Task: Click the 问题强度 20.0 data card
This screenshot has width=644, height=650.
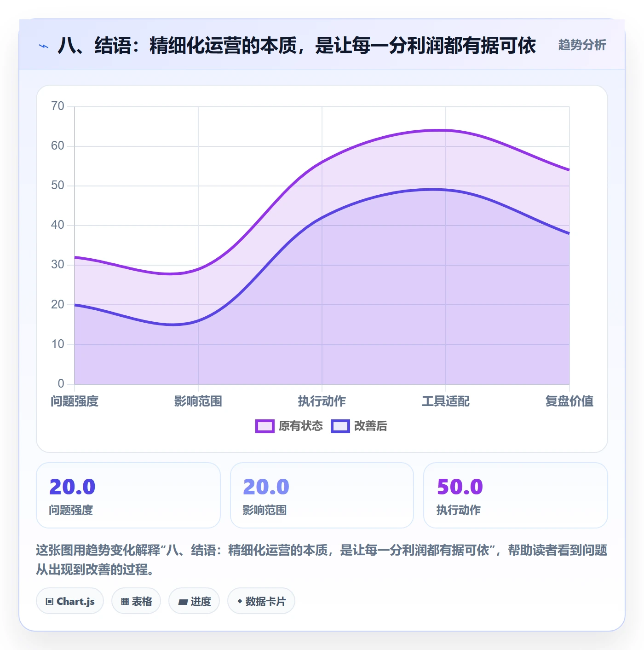Action: 128,495
